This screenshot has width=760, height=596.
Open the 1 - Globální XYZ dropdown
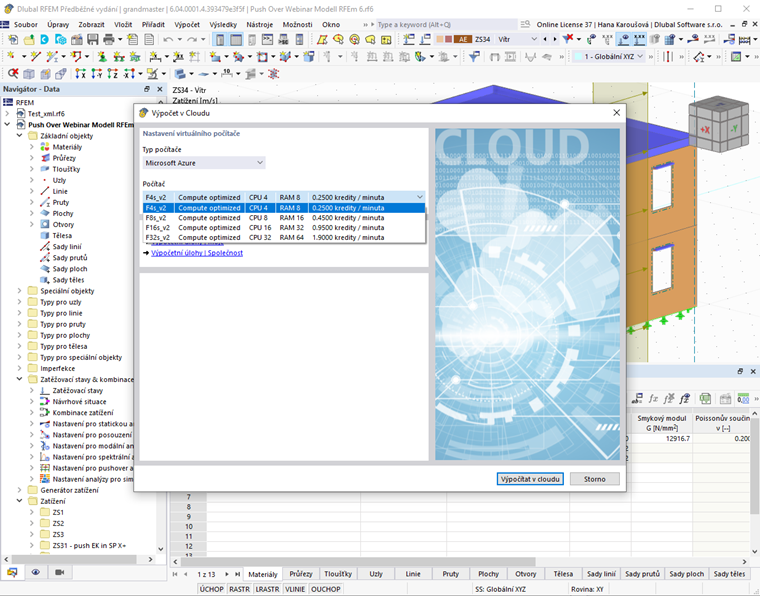(x=610, y=57)
